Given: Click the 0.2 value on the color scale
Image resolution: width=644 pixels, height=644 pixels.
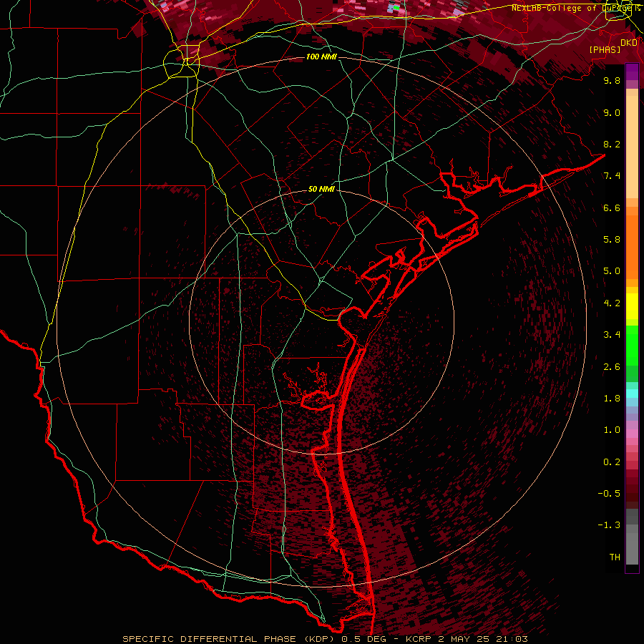Looking at the screenshot, I should point(612,462).
